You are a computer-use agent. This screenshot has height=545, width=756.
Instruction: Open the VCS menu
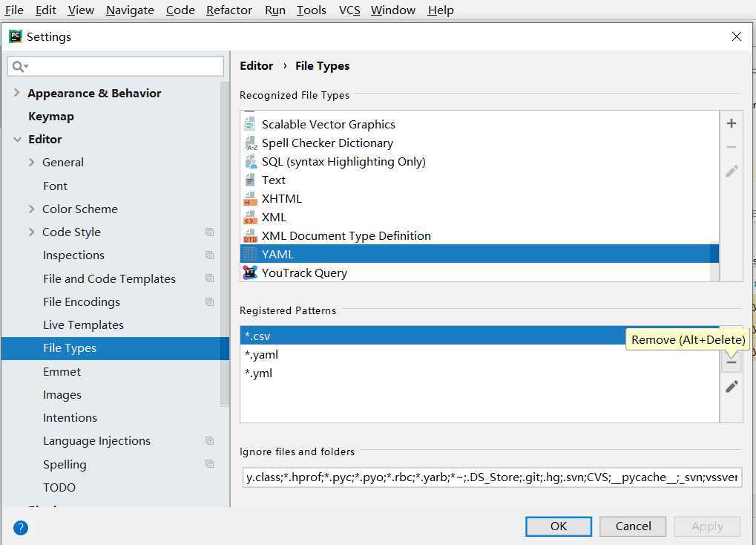point(349,10)
